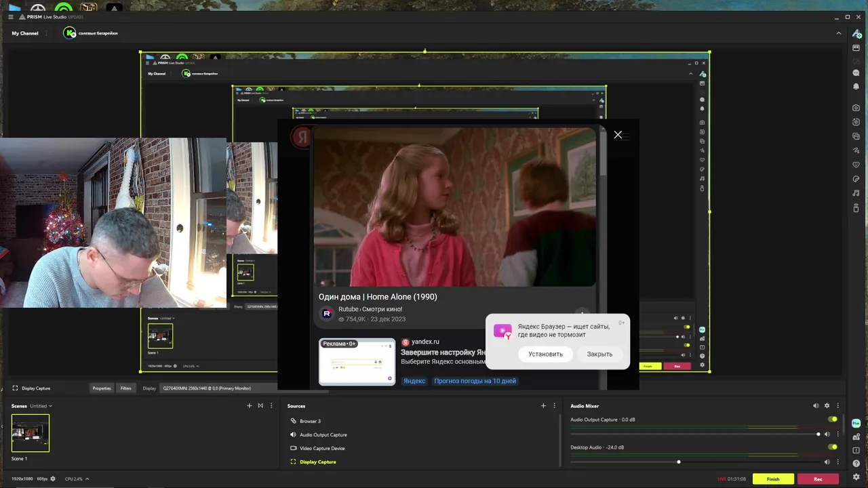The height and width of the screenshot is (488, 868).
Task: Add a new scene with plus icon
Action: tap(250, 406)
